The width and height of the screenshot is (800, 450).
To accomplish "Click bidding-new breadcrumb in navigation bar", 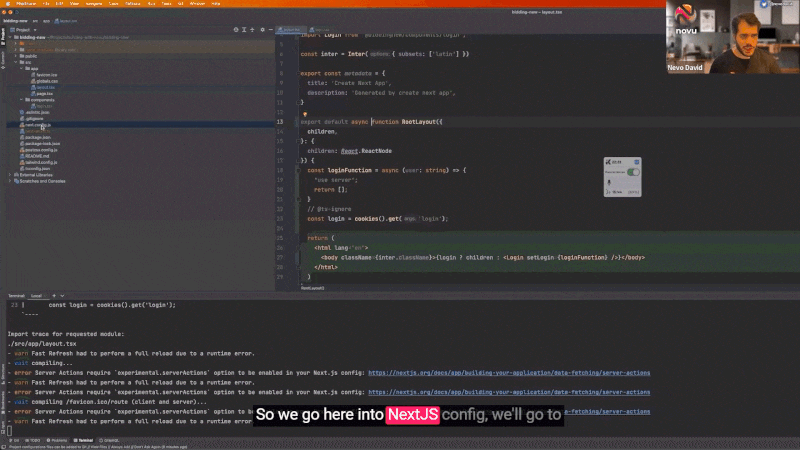I will 15,21.
